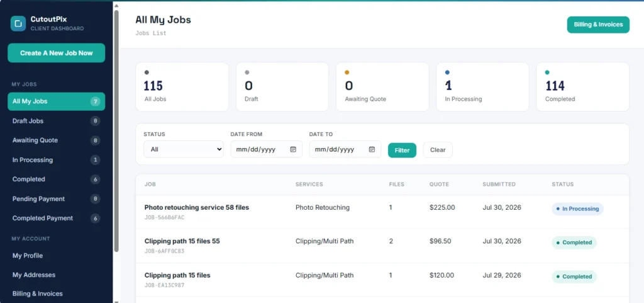Click the sidebar vertical scrollbar
This screenshot has width=644, height=303.
(116, 131)
